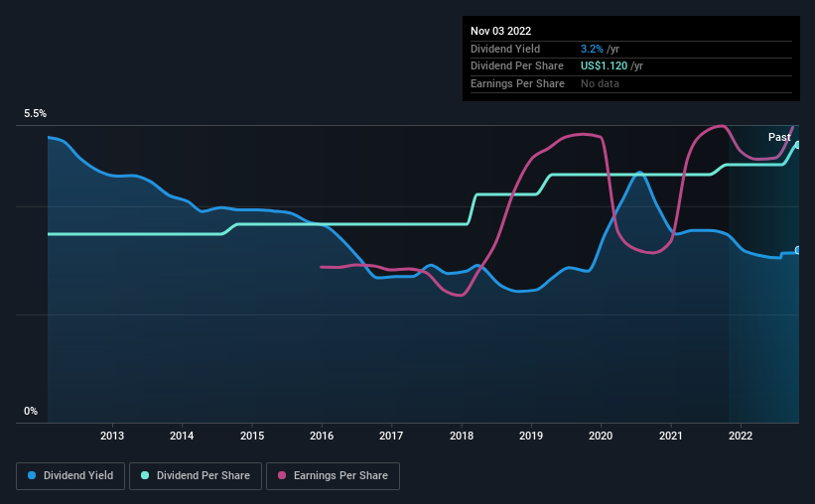
Task: Click the Nov 03 2022 tooltip date header
Action: pos(500,31)
